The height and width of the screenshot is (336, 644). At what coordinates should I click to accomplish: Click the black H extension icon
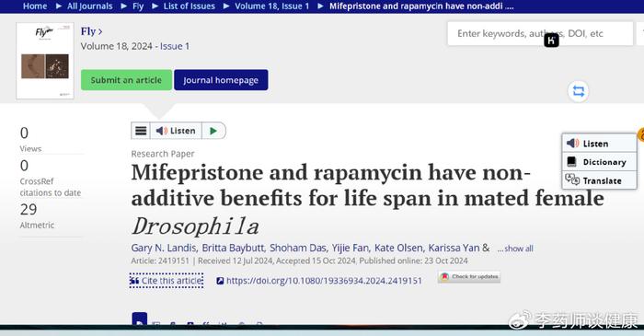551,41
